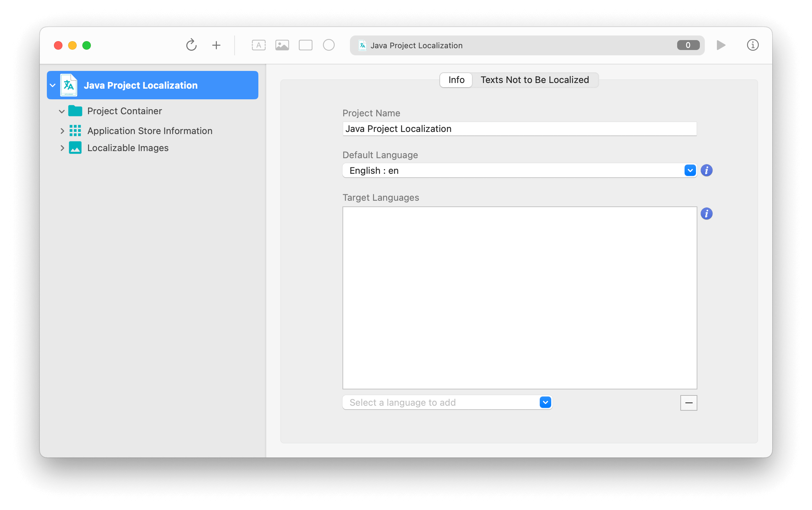The width and height of the screenshot is (812, 510).
Task: Minimize the window with yellow button
Action: tap(72, 45)
